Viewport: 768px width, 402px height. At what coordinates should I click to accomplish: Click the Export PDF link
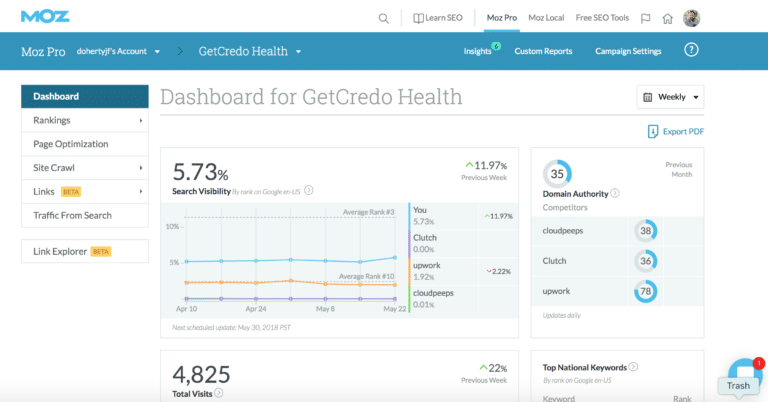(683, 132)
